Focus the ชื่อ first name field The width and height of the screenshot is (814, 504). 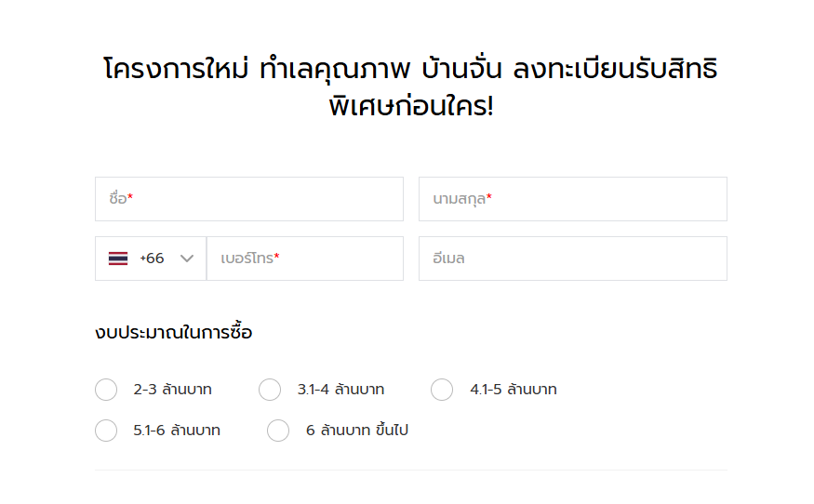[x=249, y=199]
